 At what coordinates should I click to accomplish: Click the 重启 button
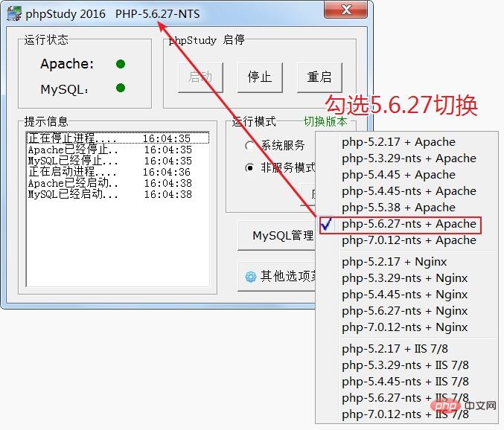pyautogui.click(x=319, y=77)
